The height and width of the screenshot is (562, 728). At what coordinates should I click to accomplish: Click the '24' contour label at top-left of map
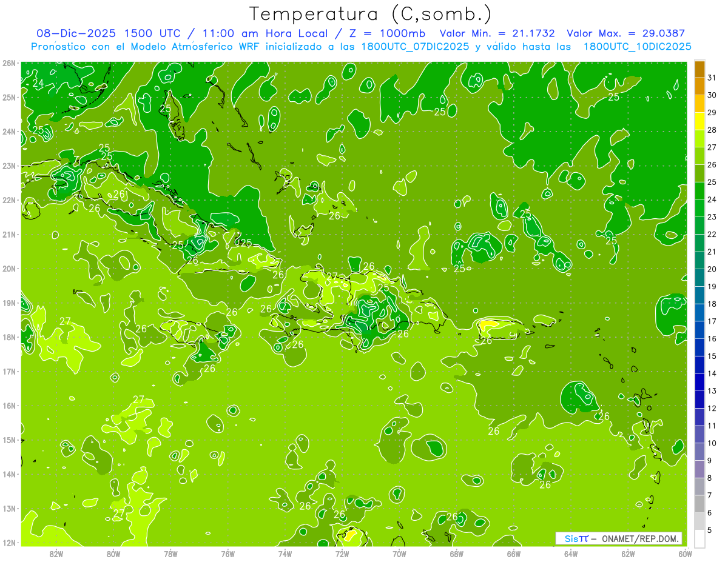coord(38,83)
